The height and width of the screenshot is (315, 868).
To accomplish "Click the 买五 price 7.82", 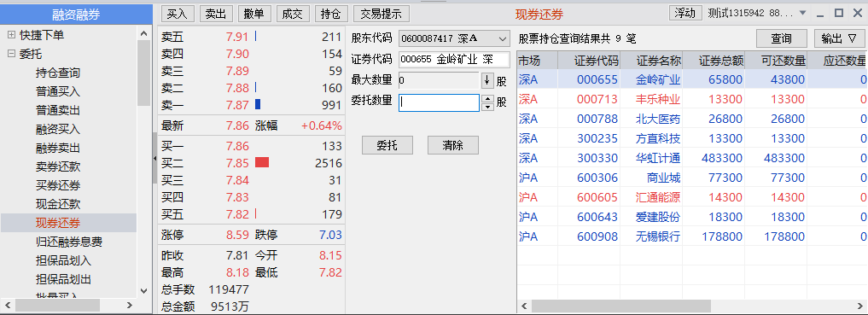I will tap(237, 214).
